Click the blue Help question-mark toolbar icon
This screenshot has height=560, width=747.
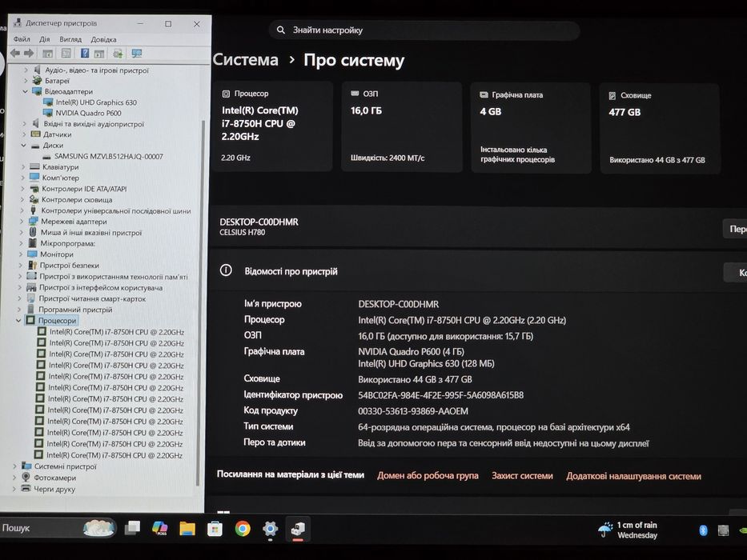point(85,54)
